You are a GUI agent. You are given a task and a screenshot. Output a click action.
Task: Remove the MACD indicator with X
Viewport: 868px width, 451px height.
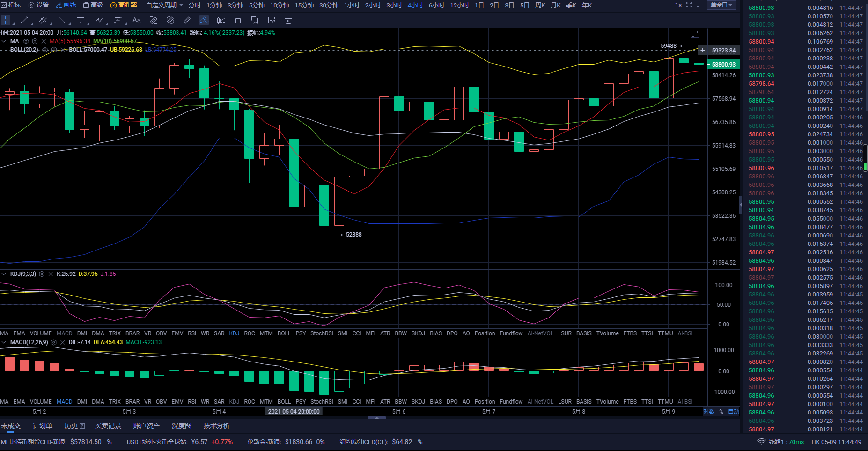pos(62,342)
